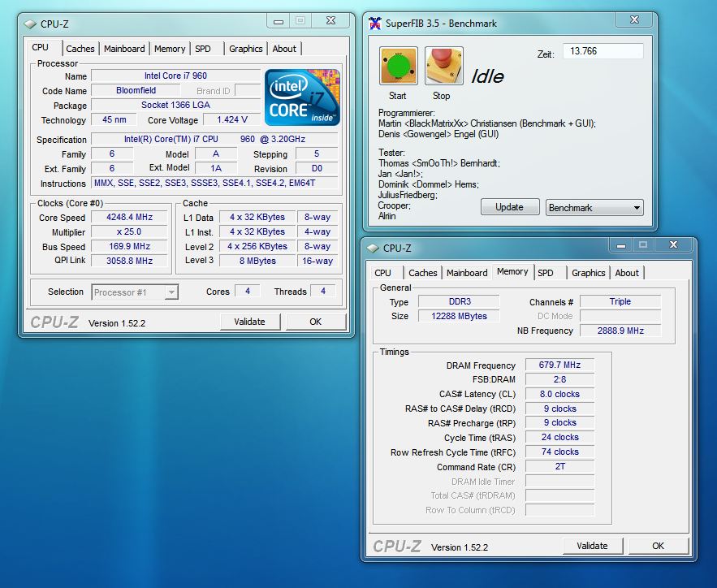The height and width of the screenshot is (588, 717).
Task: Click the QPI Link value 3058.8 MHz
Action: [129, 261]
